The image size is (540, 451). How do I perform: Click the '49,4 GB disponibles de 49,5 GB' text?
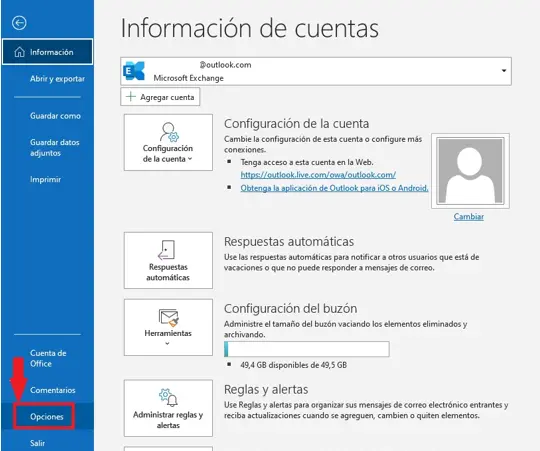click(293, 365)
